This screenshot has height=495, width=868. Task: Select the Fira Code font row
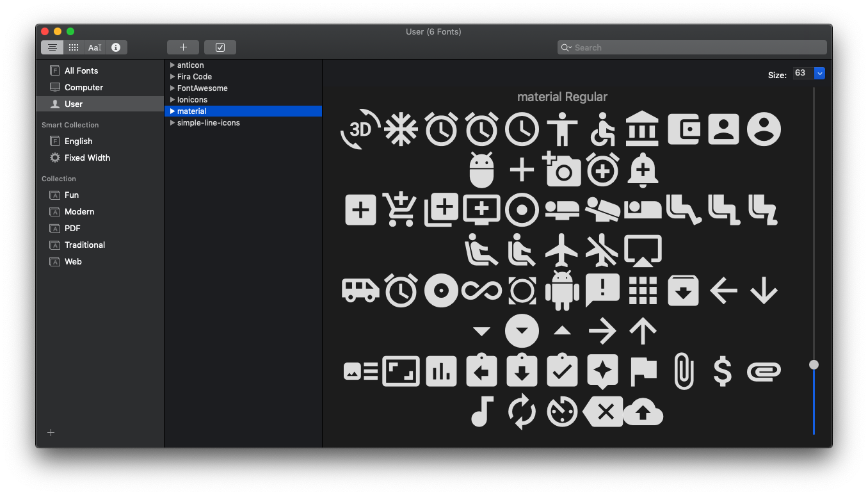[243, 77]
